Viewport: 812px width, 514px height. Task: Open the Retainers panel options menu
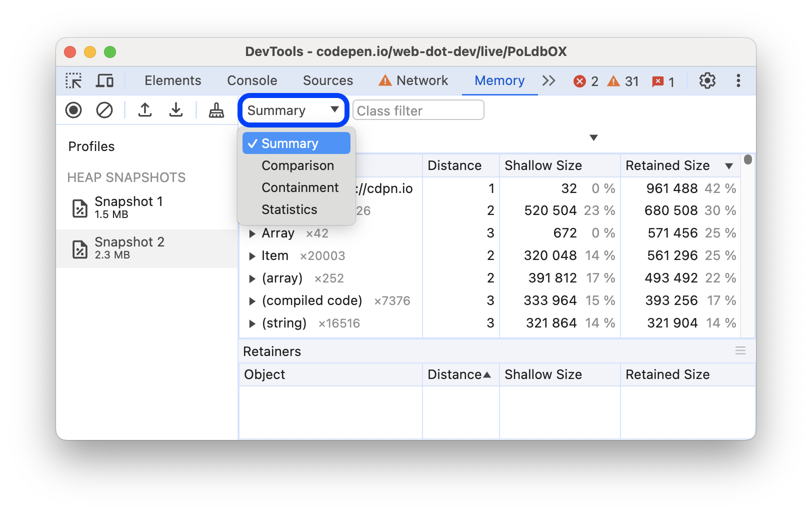coord(740,351)
